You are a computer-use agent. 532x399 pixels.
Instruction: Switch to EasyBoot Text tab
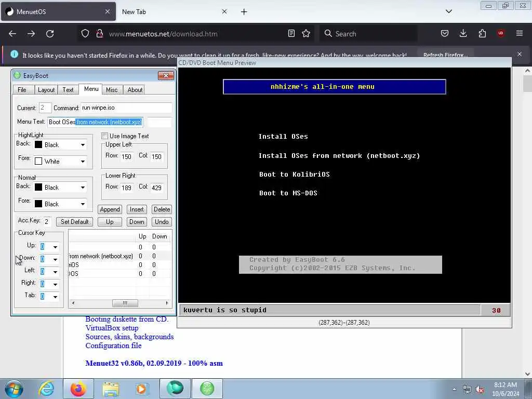coord(68,90)
